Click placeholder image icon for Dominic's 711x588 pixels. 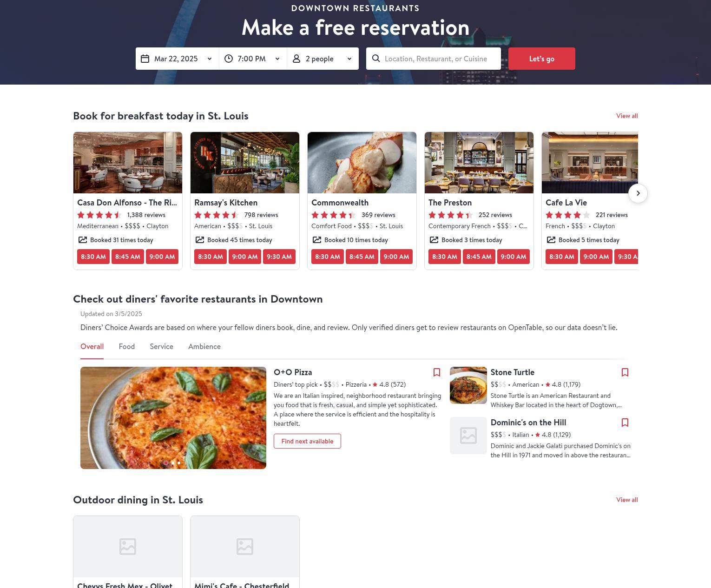pos(468,436)
